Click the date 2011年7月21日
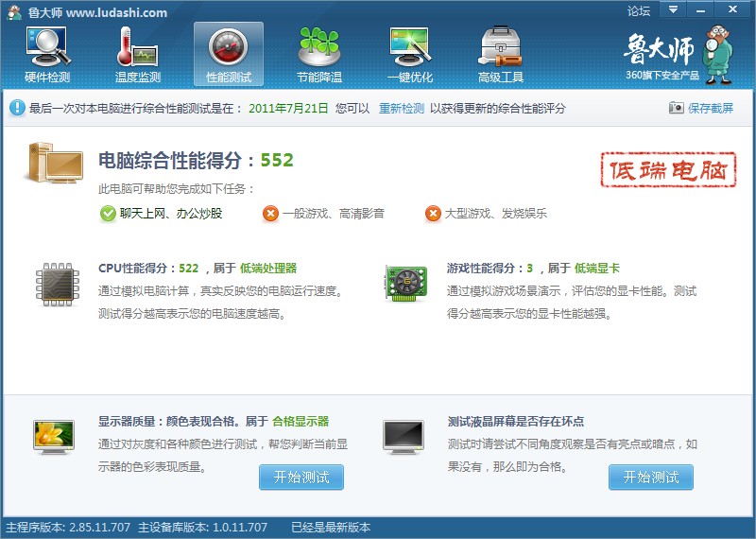Screen dimensions: 756x539 [288, 108]
